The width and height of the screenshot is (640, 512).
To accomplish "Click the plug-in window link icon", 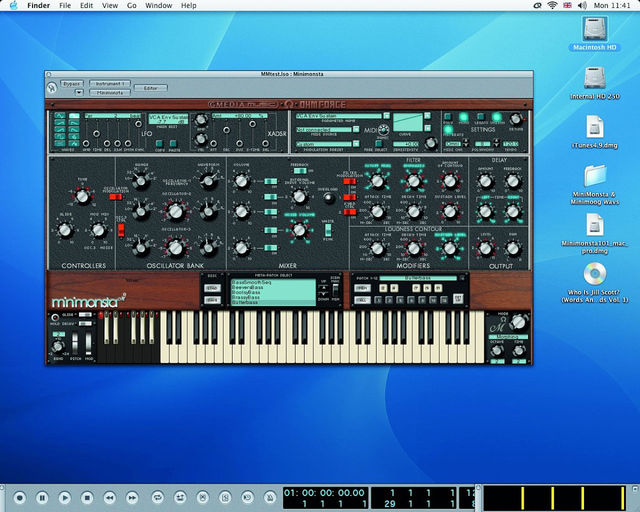I will point(52,87).
